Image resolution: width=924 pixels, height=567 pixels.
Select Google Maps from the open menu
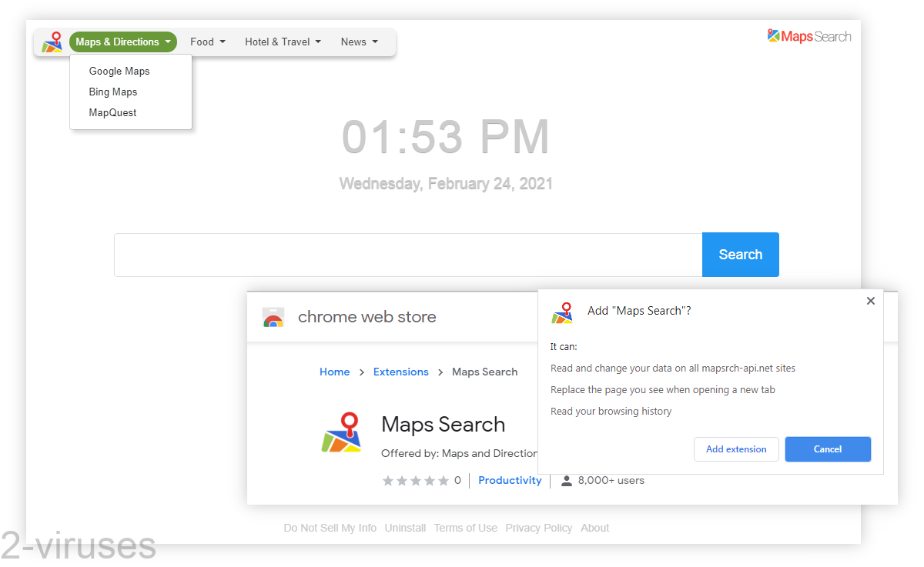tap(119, 71)
